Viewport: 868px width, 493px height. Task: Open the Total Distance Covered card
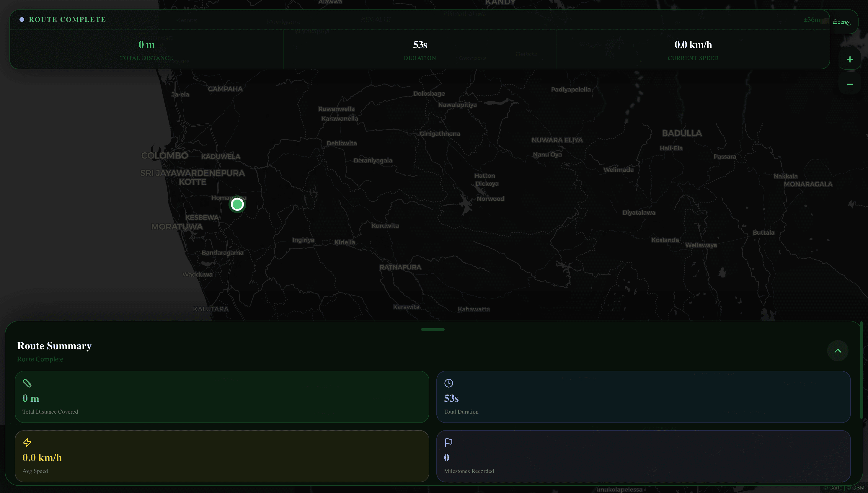[222, 397]
